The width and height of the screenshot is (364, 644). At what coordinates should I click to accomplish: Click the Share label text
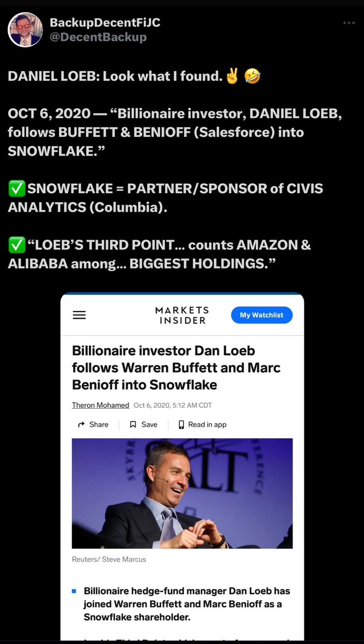coord(99,424)
